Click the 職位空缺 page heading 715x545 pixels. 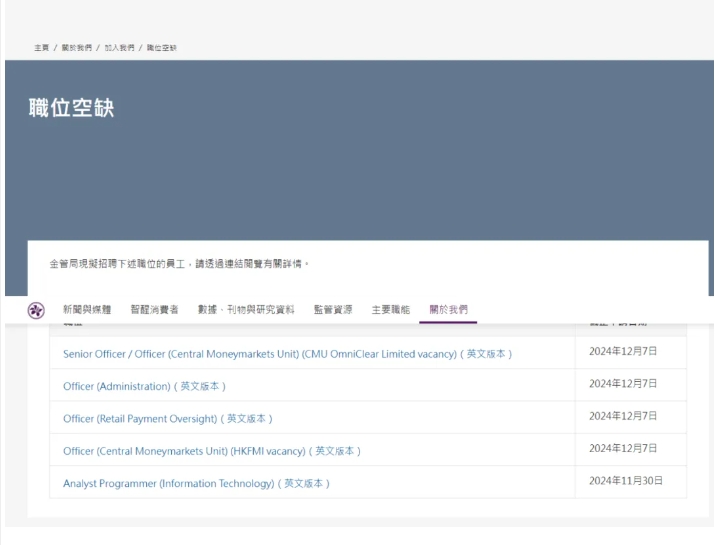pyautogui.click(x=71, y=108)
